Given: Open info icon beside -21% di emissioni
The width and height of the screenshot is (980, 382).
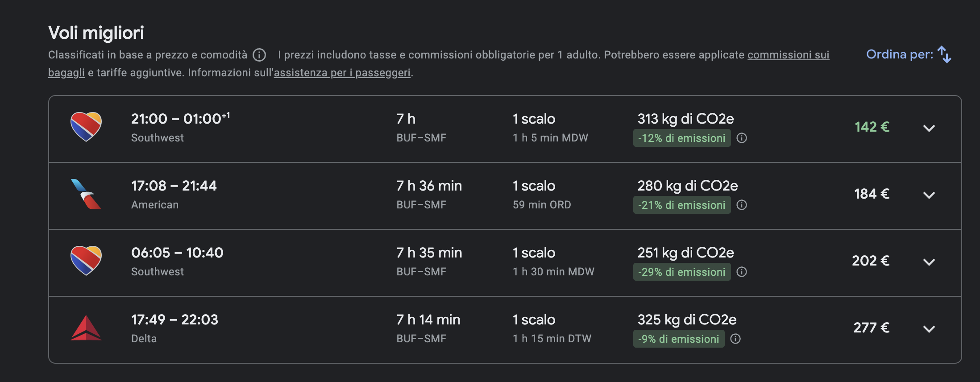Looking at the screenshot, I should tap(742, 205).
